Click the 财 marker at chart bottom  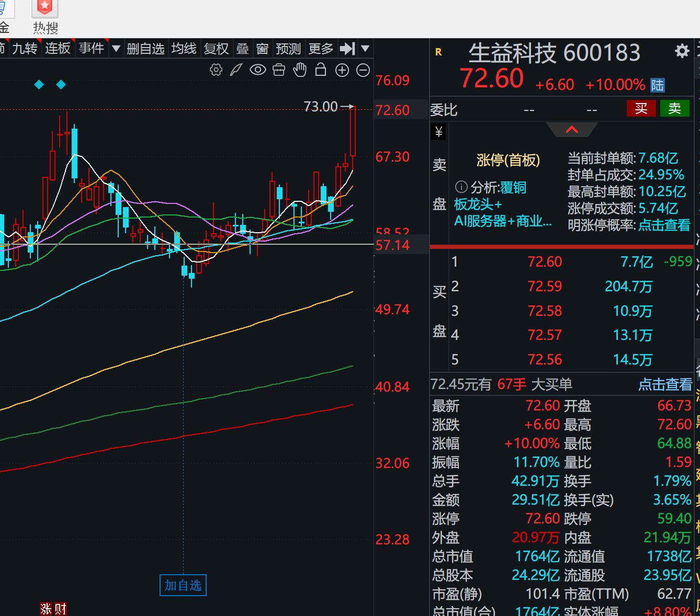[60, 609]
